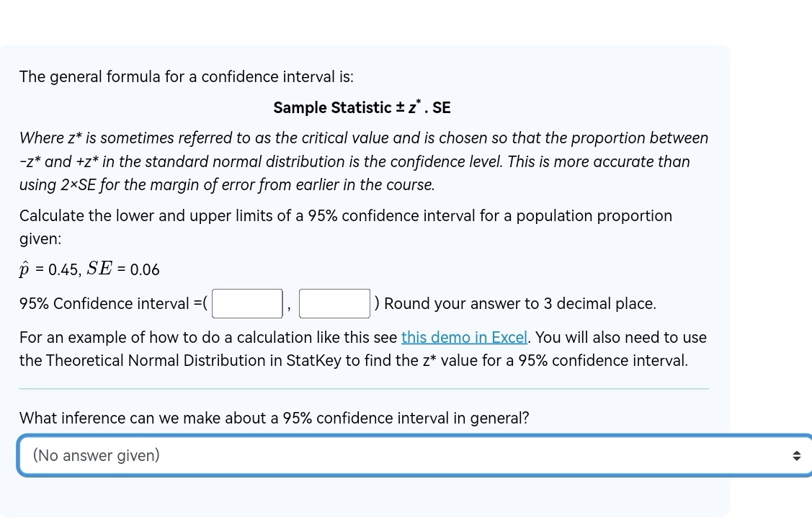
Task: Click the underlined Excel demo text
Action: (464, 337)
